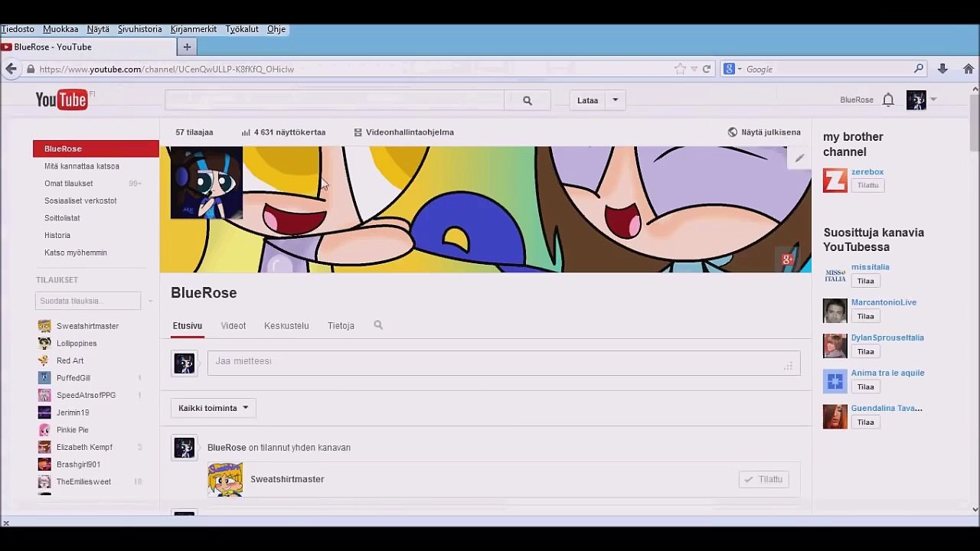Viewport: 980px width, 551px height.
Task: Open Soittolistat playlists
Action: (62, 218)
